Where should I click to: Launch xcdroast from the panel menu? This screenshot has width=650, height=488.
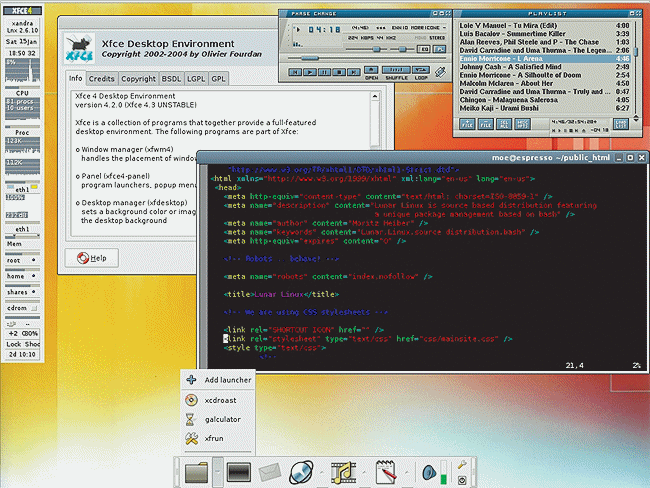[x=219, y=400]
